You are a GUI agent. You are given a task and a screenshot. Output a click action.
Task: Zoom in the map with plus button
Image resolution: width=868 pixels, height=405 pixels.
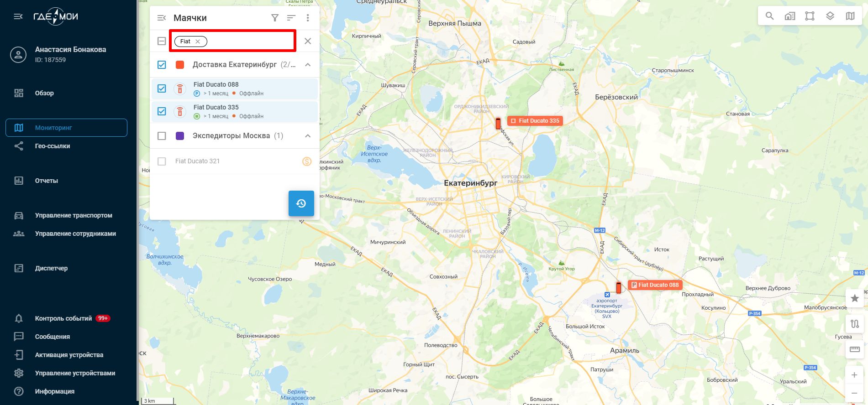pos(854,375)
